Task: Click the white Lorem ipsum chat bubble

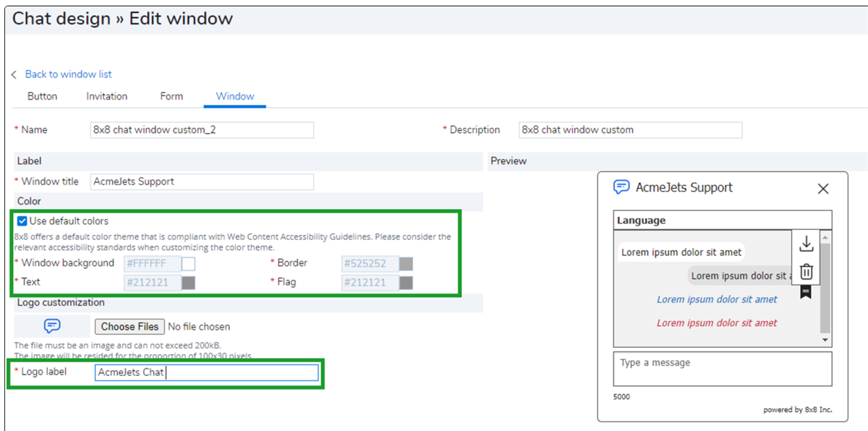Action: [681, 252]
